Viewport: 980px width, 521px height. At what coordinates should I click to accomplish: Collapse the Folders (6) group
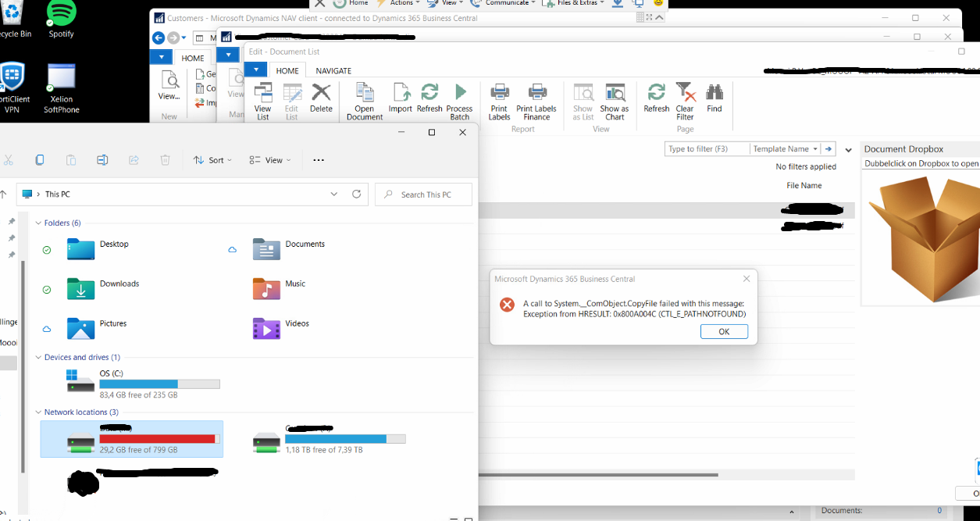(39, 223)
